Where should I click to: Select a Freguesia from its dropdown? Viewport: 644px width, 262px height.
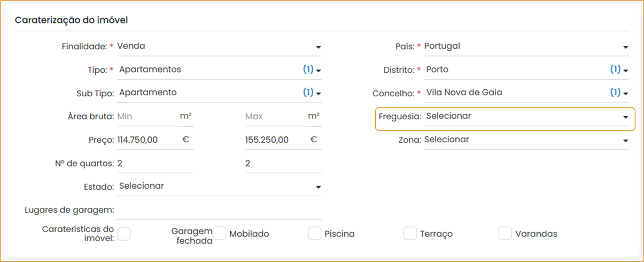526,117
